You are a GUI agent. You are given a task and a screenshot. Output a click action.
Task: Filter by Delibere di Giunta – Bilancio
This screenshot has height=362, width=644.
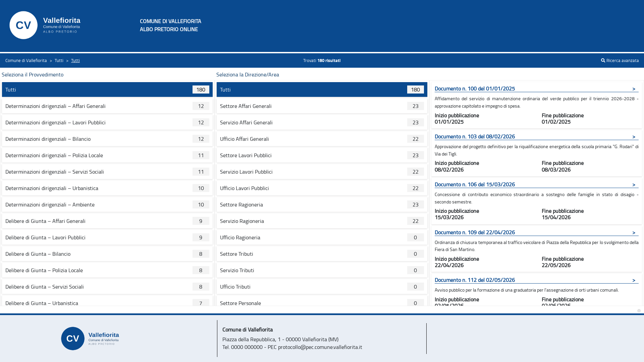[107, 254]
